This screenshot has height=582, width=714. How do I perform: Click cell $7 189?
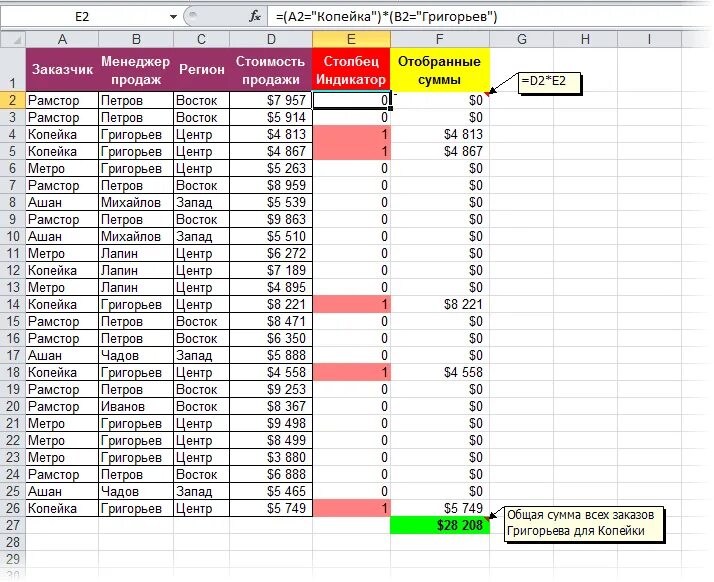click(x=271, y=271)
